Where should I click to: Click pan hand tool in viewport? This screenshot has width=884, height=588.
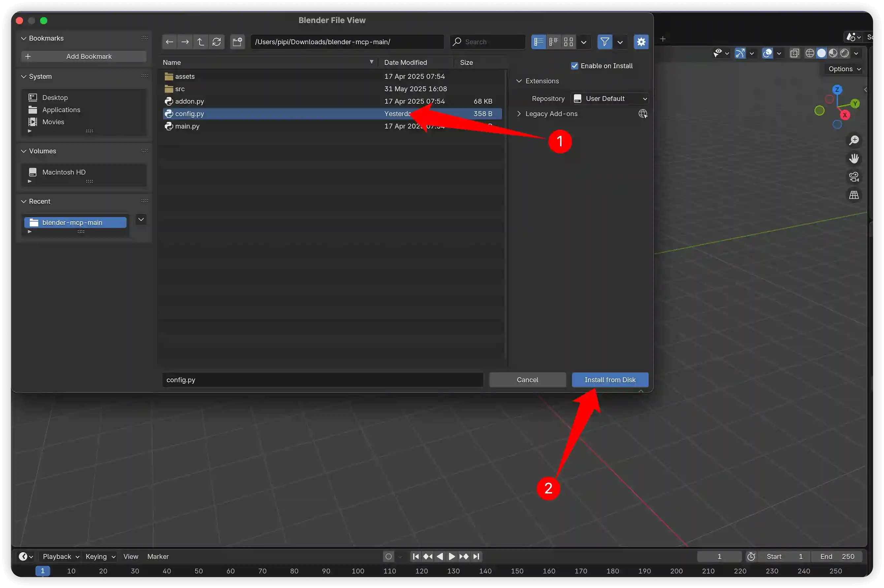click(854, 158)
